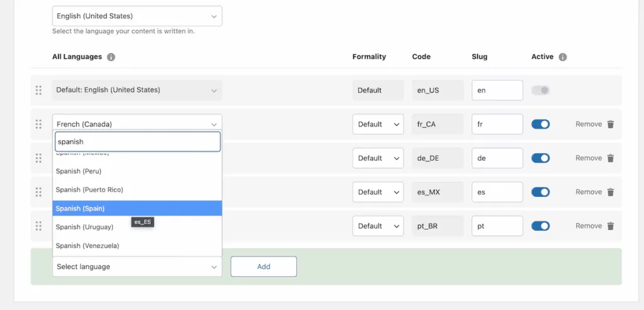
Task: Choose Spanish (Venezuela) from the list
Action: 137,245
